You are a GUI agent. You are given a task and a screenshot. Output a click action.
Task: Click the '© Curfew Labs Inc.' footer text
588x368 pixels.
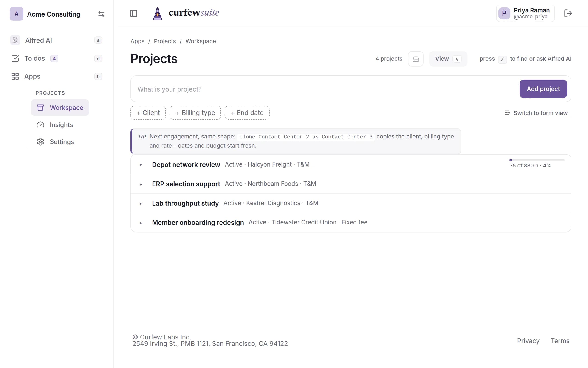162,337
